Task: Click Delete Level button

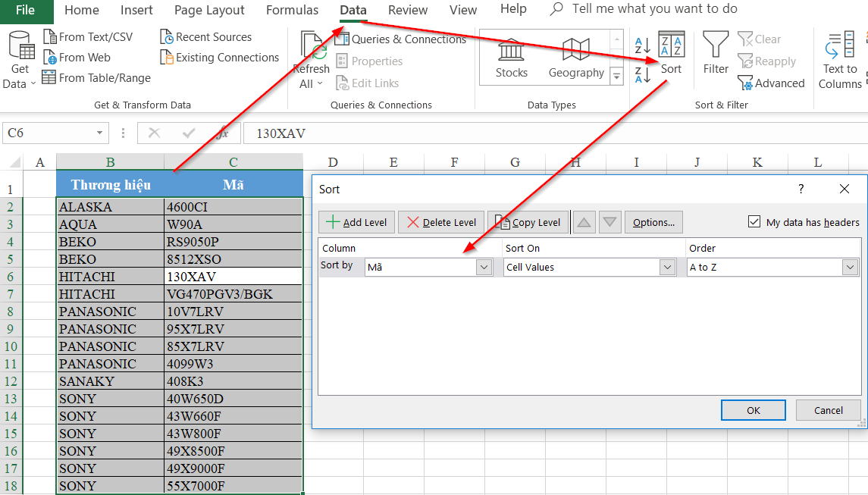Action: point(441,222)
